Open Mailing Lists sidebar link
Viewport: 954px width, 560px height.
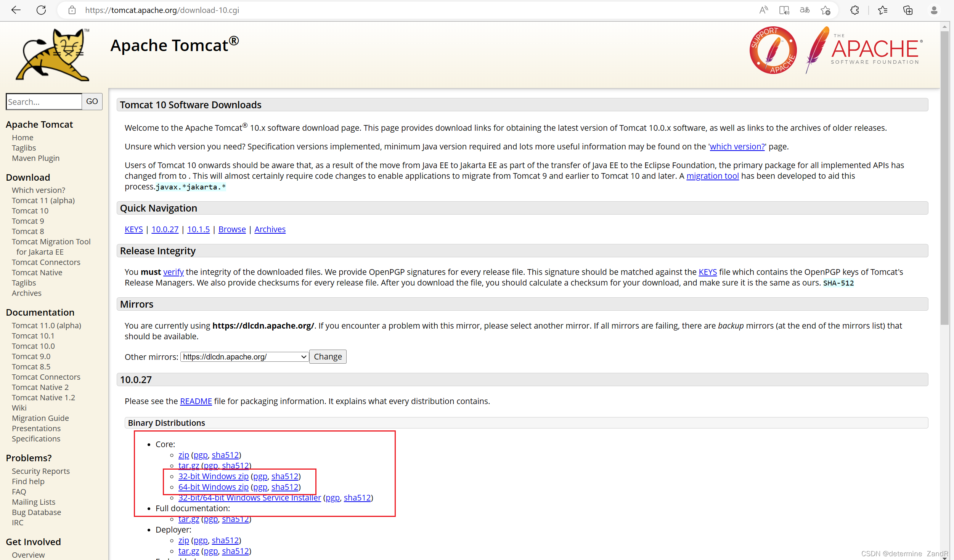(x=34, y=502)
